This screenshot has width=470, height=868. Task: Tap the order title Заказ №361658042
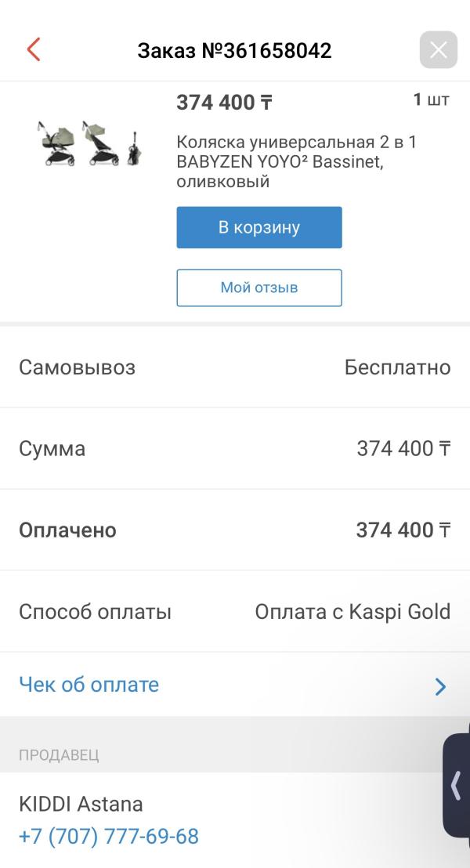[x=235, y=50]
